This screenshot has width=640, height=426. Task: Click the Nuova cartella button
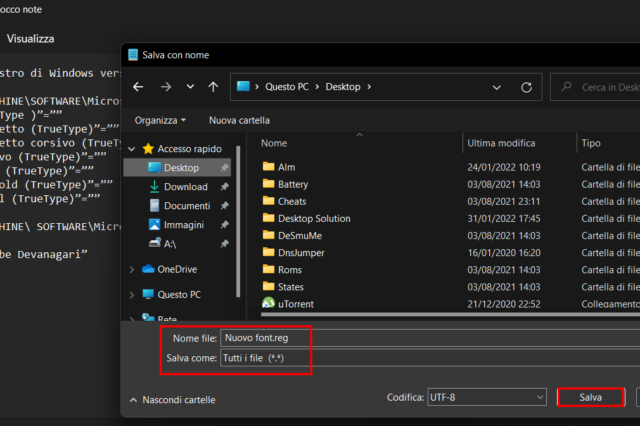[x=239, y=120]
